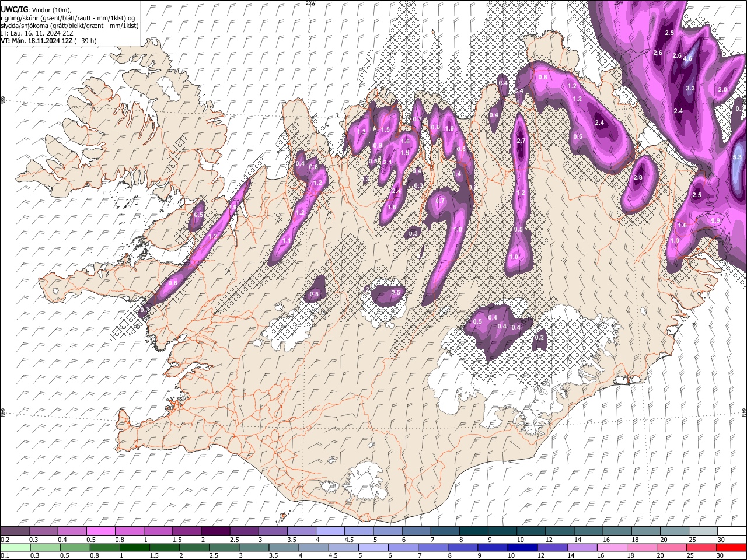Click the '2.8' precipitation value on the map
Image resolution: width=747 pixels, height=560 pixels.
point(638,178)
